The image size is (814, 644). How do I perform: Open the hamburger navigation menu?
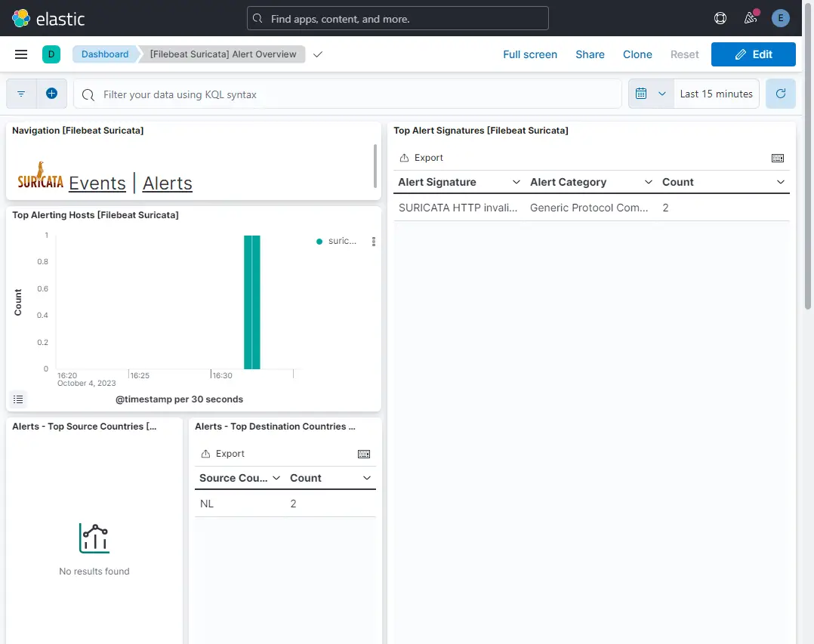21,54
